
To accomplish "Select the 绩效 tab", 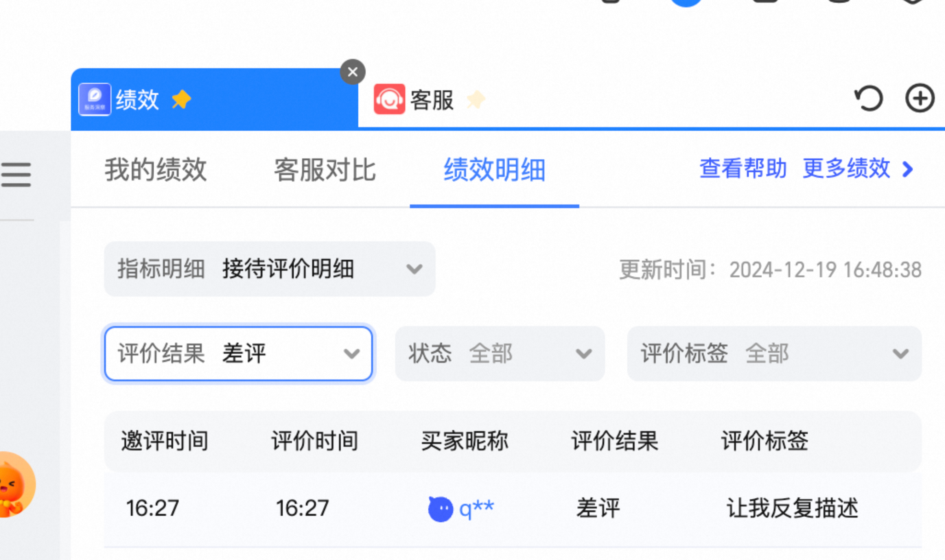I will click(x=214, y=99).
